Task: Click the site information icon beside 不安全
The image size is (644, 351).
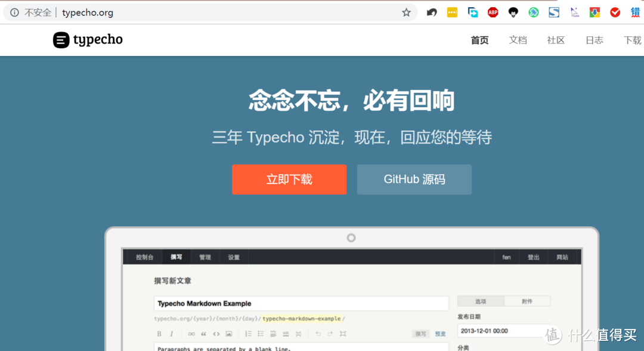Action: [x=14, y=13]
